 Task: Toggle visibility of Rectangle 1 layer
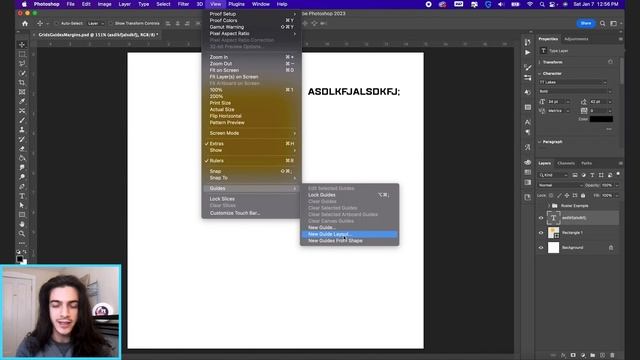[541, 233]
